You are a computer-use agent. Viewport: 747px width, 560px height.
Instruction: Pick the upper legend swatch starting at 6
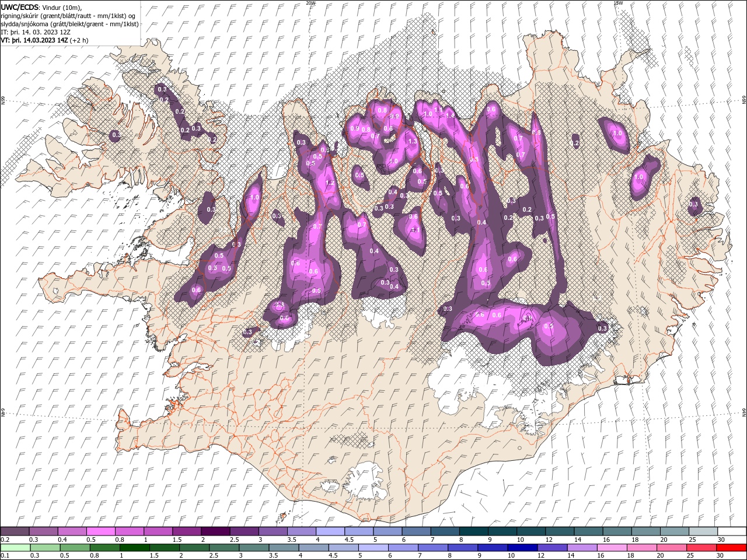coord(417,531)
